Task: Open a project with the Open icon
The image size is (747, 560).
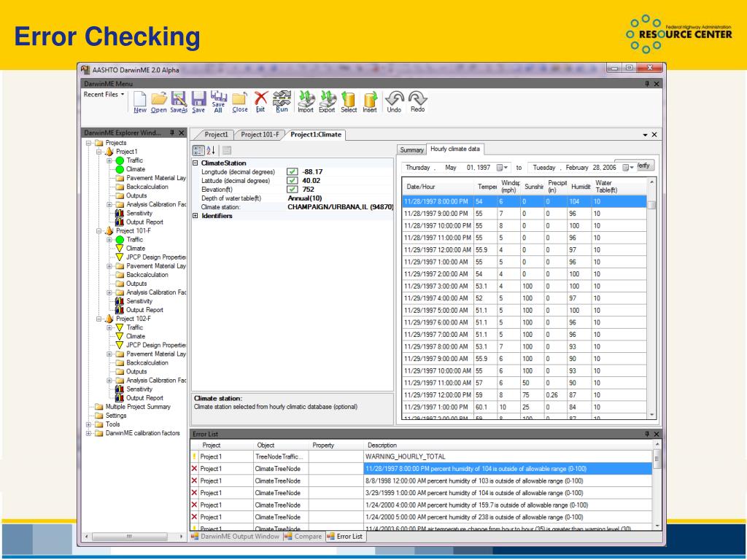Action: tap(160, 102)
